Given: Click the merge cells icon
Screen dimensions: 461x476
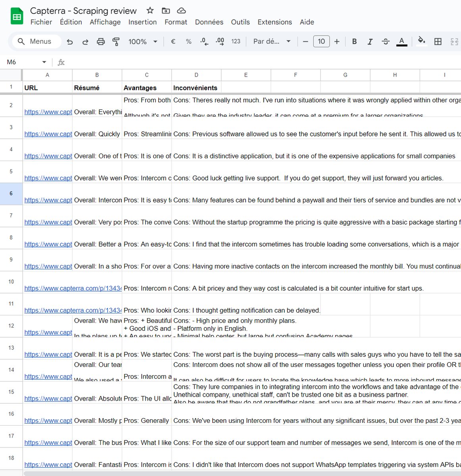Looking at the screenshot, I should pos(454,41).
